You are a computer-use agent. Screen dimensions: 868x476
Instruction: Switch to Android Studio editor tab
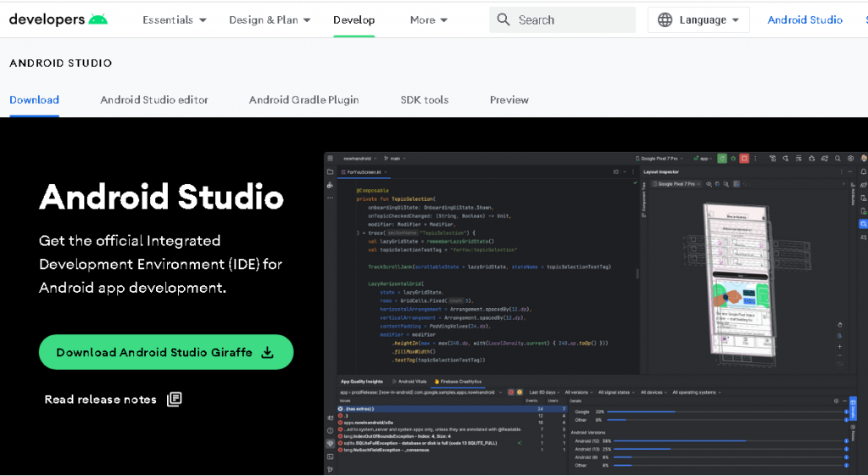pos(154,100)
